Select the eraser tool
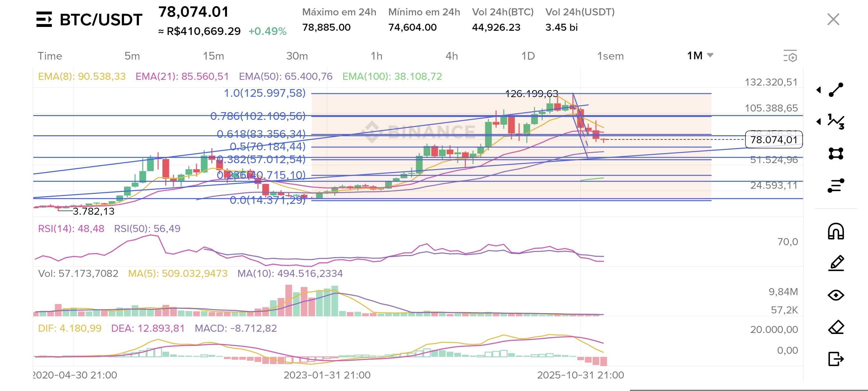The width and height of the screenshot is (868, 391). 836,327
